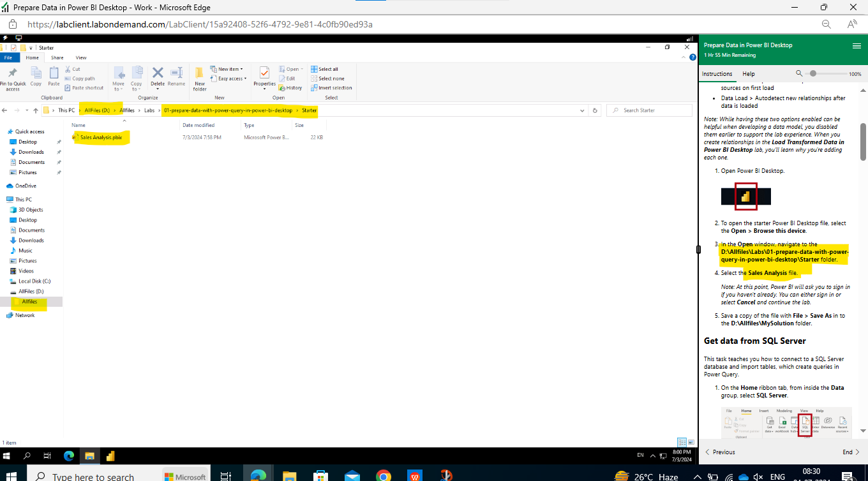Open OneDrive in navigation pane

[26, 186]
